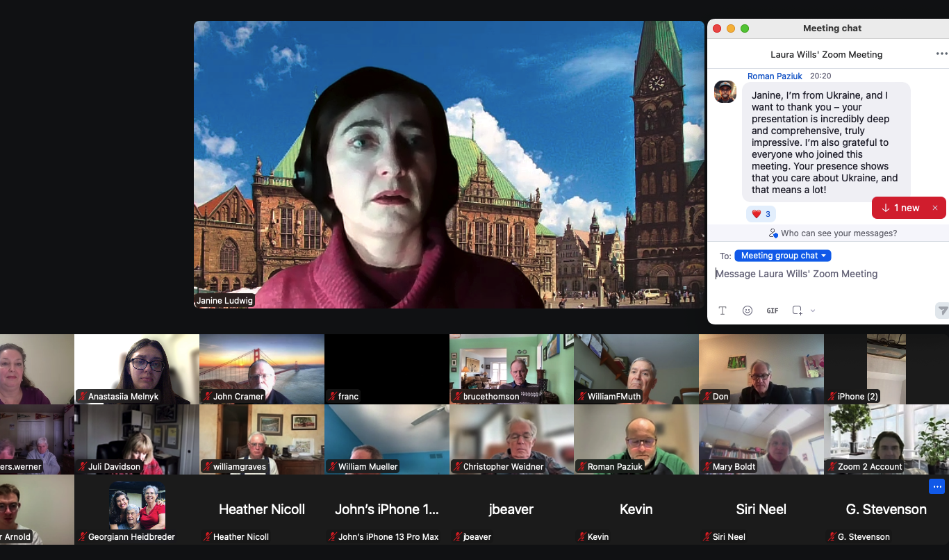This screenshot has width=949, height=560.
Task: Minimize the Meeting chat window with the yellow button
Action: tap(731, 28)
